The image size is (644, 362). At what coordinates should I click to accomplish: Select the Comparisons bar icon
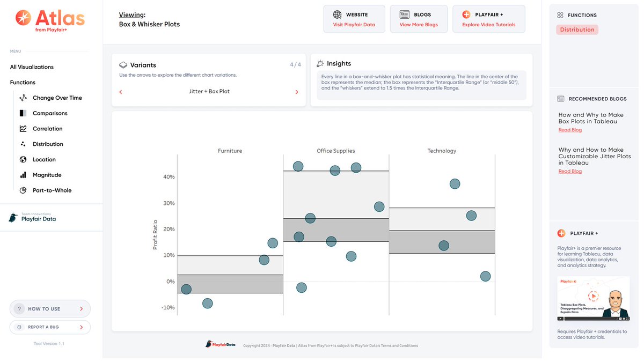pyautogui.click(x=23, y=113)
